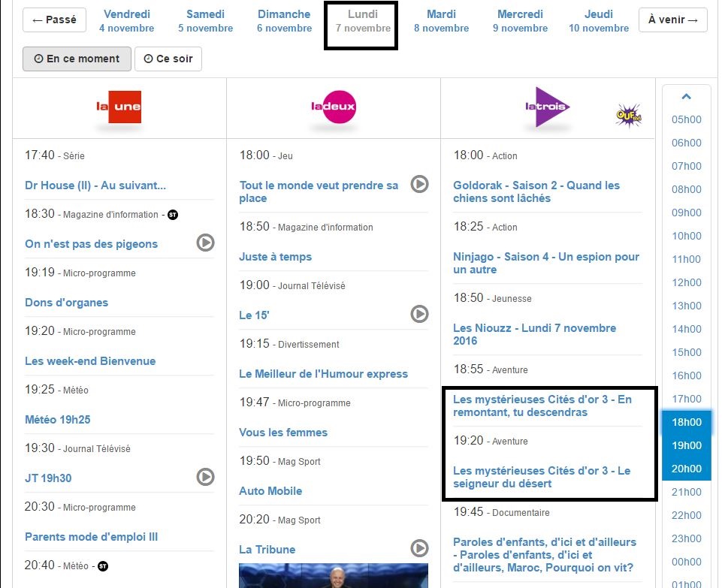Play Tout le monde veut prendre sa place
Image resolution: width=728 pixels, height=588 pixels.
[x=419, y=184]
